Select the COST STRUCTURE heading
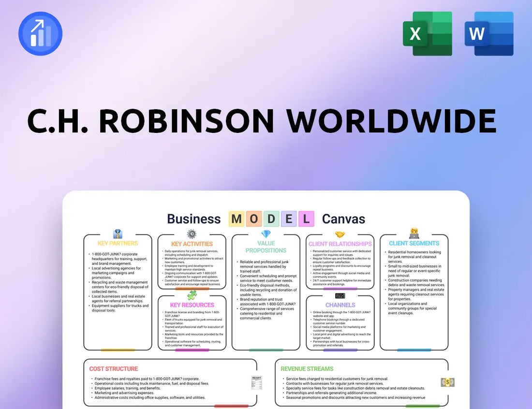The height and width of the screenshot is (409, 532). pos(114,369)
